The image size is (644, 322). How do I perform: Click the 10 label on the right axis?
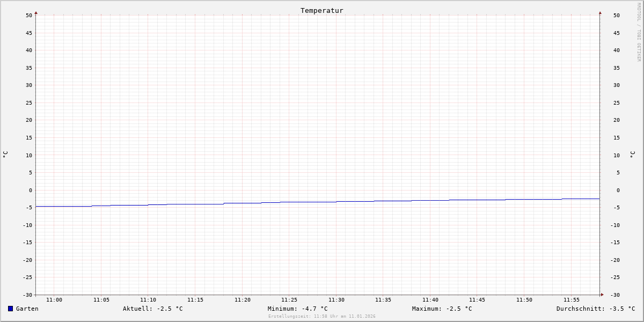click(617, 156)
